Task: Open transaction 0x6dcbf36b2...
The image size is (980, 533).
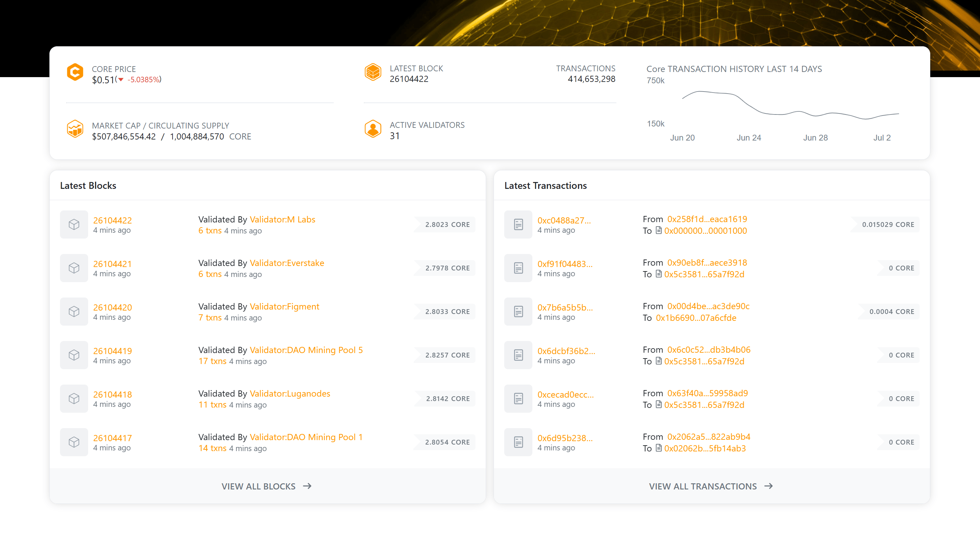Action: (x=566, y=351)
